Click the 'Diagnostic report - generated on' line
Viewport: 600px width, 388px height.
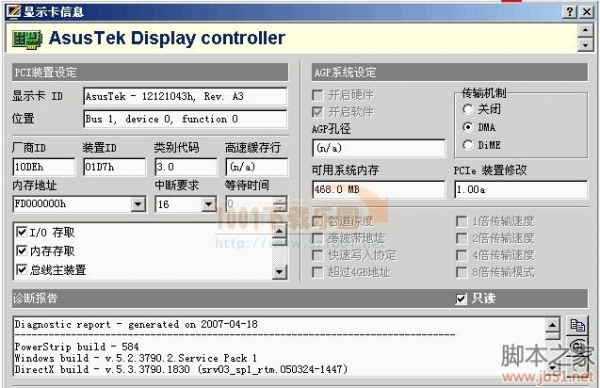136,324
